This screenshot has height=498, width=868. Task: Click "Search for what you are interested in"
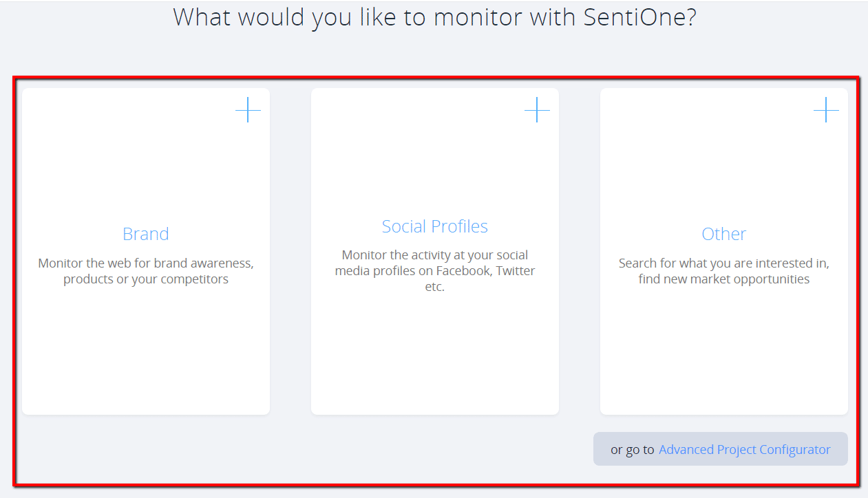coord(723,263)
